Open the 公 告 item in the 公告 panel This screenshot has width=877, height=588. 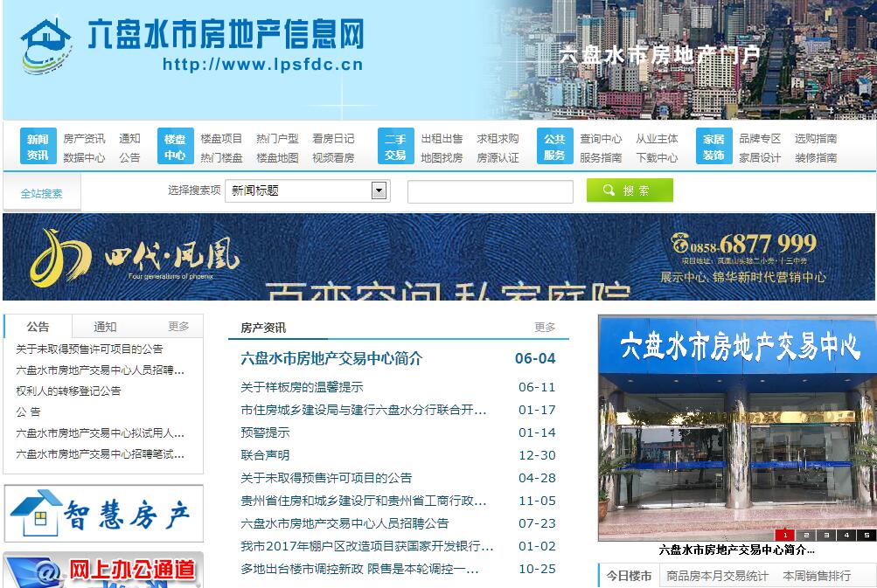pyautogui.click(x=28, y=412)
